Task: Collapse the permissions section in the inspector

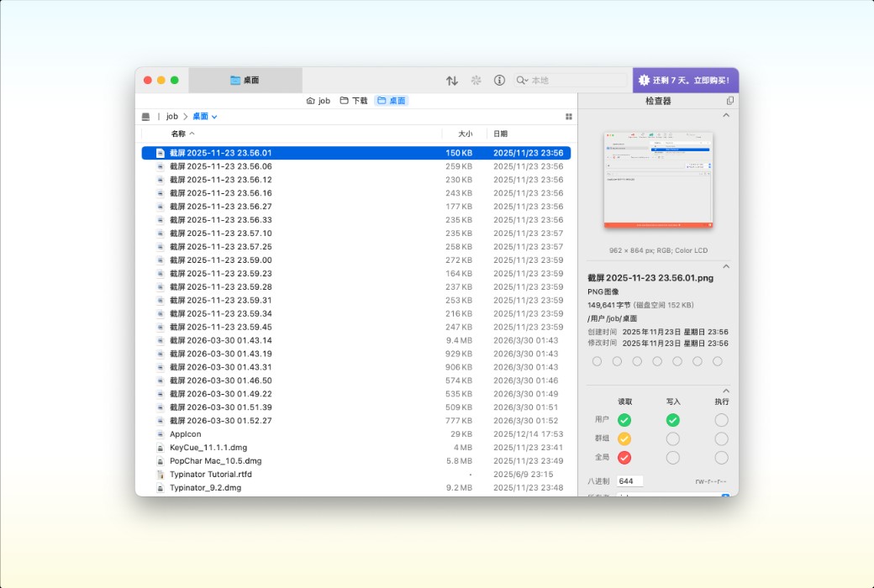Action: pos(727,391)
